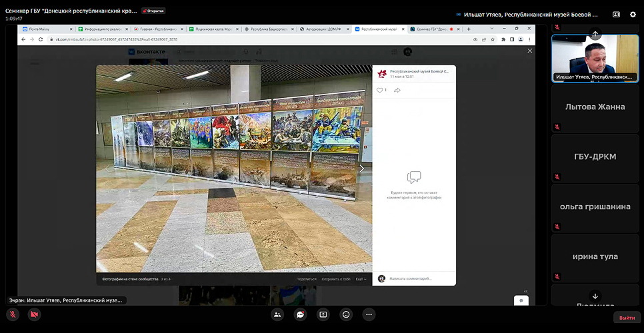
Task: Click the browser address bar
Action: 259,39
